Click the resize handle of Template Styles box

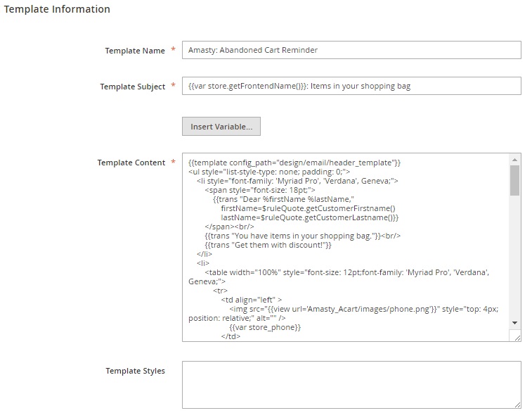click(x=517, y=404)
